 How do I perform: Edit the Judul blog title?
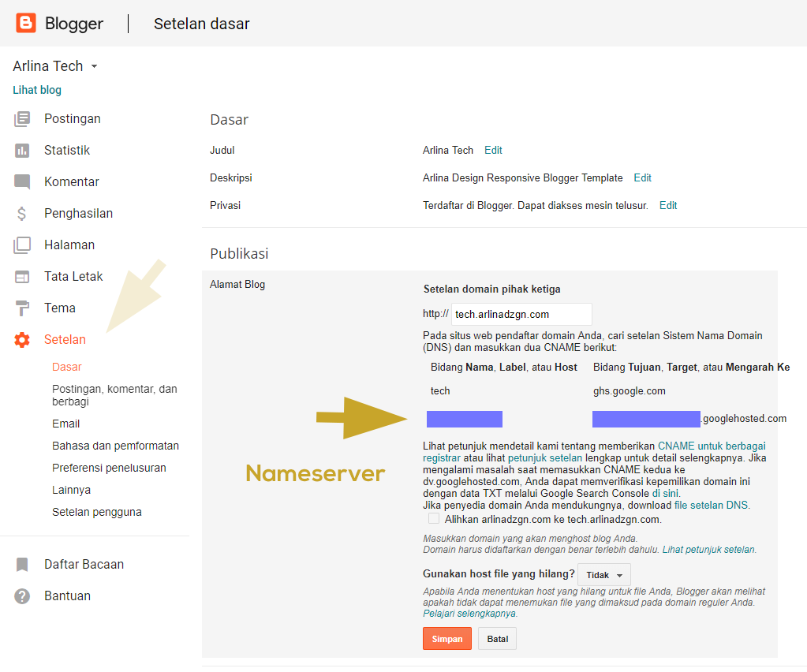click(x=493, y=150)
